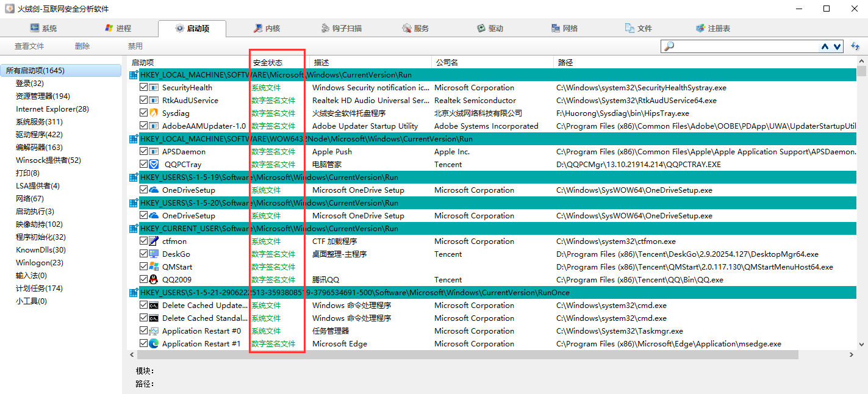The image size is (868, 394).
Task: Select Internet Explorer(28) category
Action: coord(52,109)
